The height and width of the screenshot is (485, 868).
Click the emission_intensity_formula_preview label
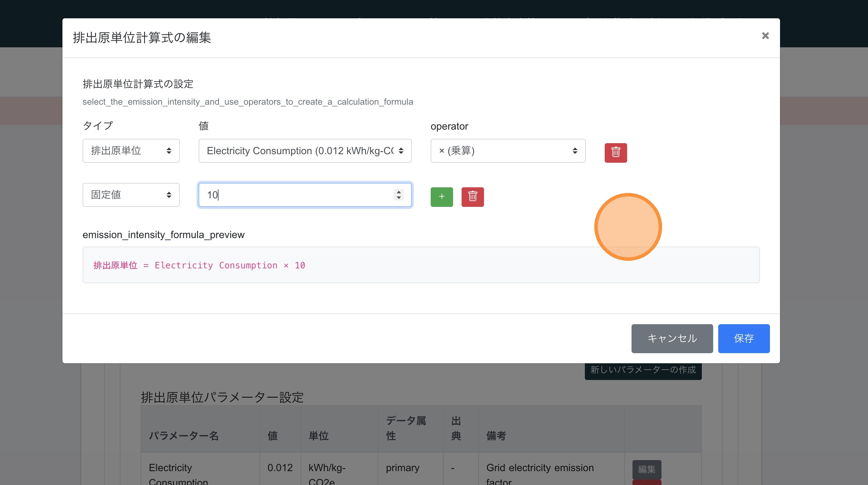(x=163, y=235)
